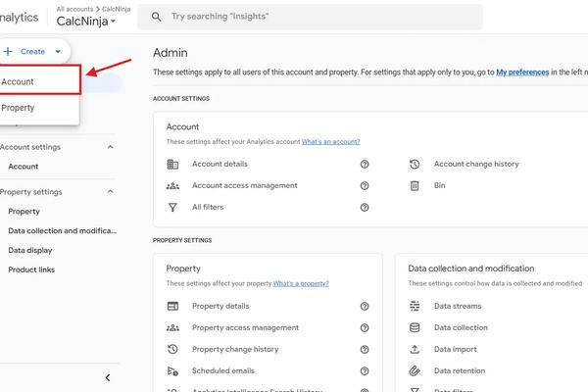588x392 pixels.
Task: Open Property in the sidebar Property settings
Action: pos(24,212)
